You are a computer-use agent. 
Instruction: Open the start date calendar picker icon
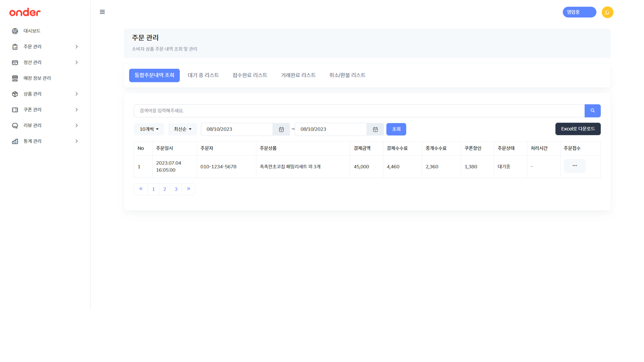[x=281, y=129]
